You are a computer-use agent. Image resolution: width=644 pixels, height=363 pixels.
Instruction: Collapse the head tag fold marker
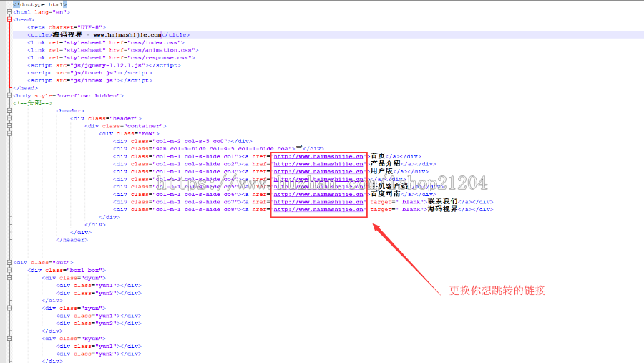pos(9,19)
